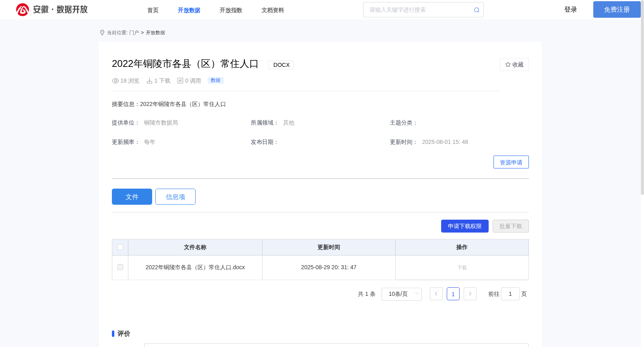Viewport: 644px width, 347px height.
Task: Click the 登录 link
Action: coord(571,9)
